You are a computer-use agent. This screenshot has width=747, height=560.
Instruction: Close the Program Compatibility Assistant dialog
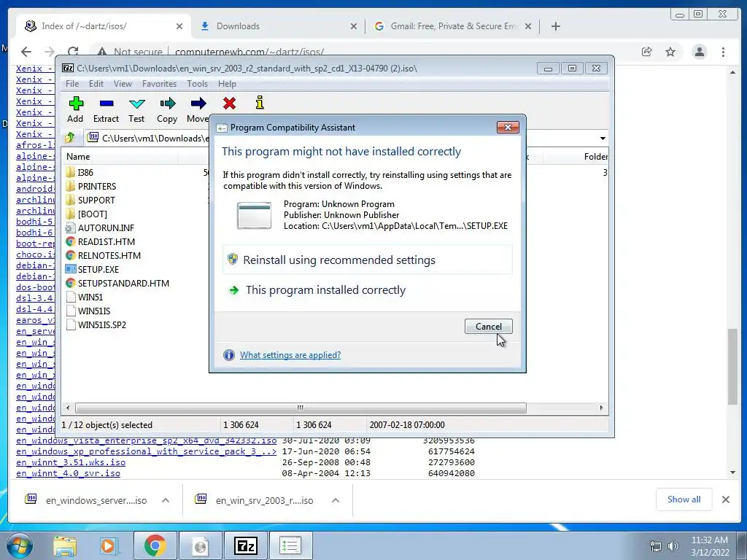tap(508, 127)
